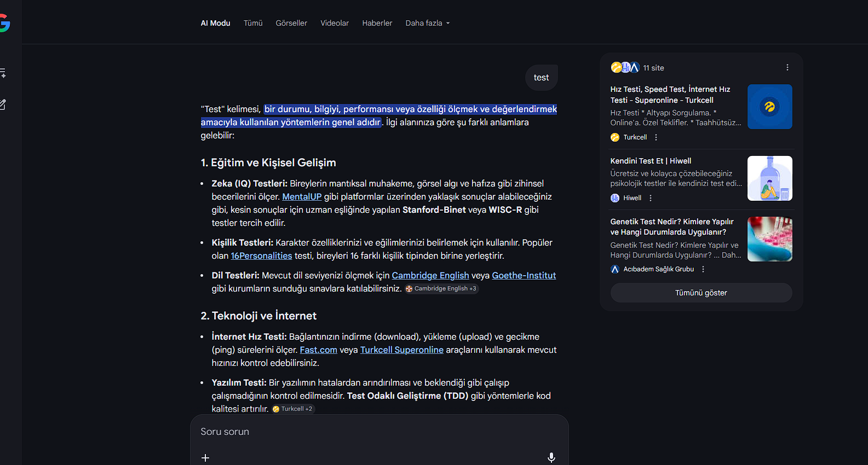Open the Kendini Test Et Hiwell result

coord(651,161)
